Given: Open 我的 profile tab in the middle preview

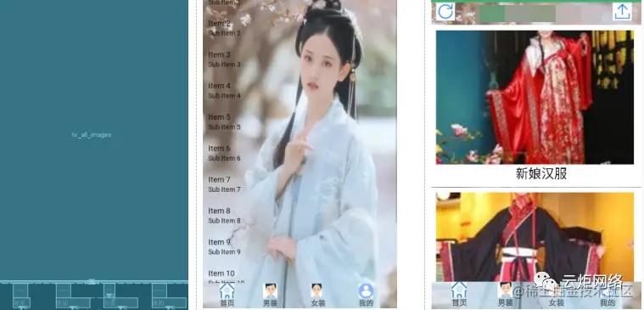Looking at the screenshot, I should click(366, 296).
